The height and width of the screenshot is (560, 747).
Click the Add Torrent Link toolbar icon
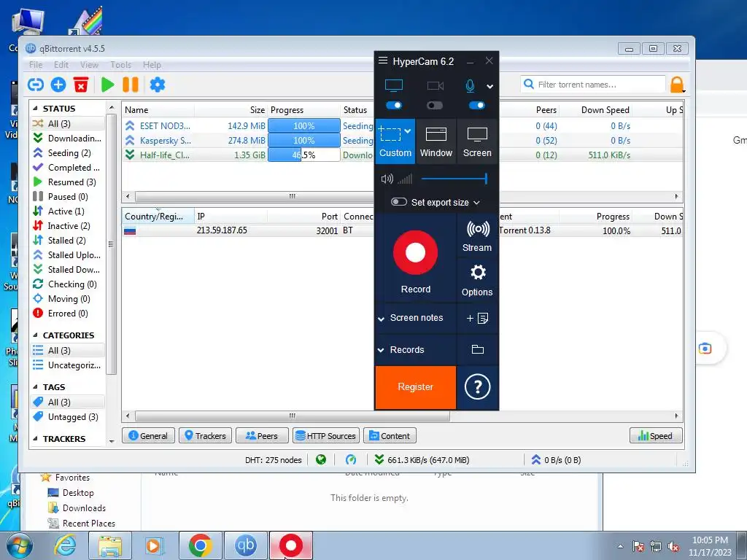[x=35, y=85]
